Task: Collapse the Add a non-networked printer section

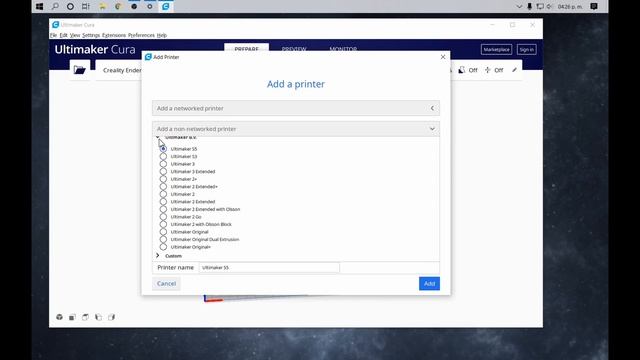Action: click(296, 129)
